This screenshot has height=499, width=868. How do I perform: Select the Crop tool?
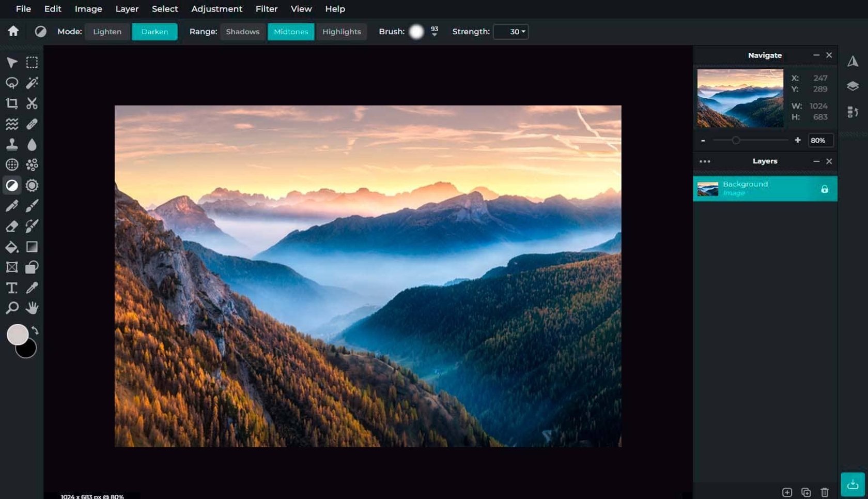pos(12,103)
